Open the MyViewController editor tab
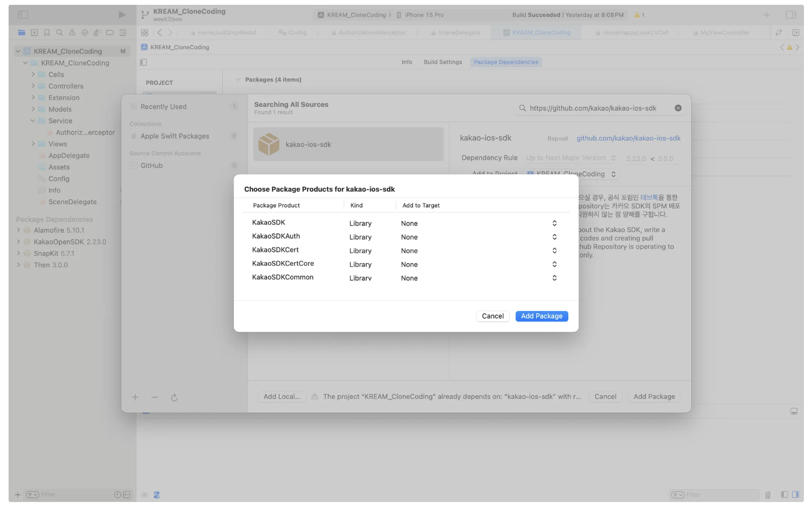 tap(721, 33)
